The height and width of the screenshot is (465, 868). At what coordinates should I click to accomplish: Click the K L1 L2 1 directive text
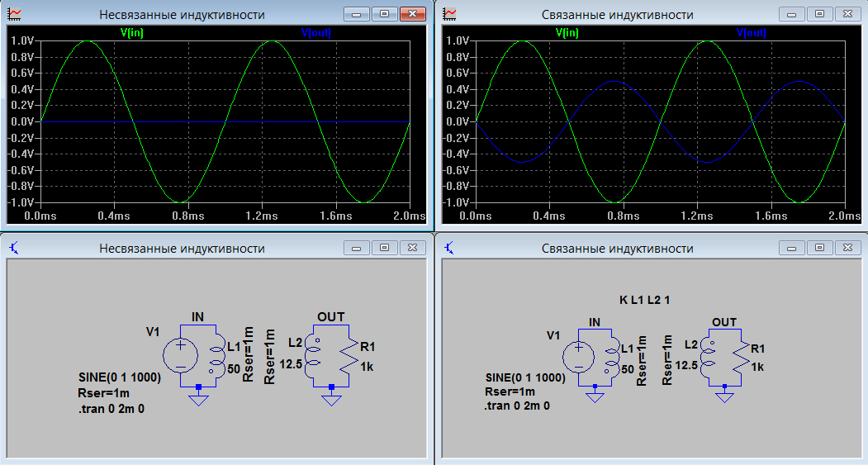(644, 300)
